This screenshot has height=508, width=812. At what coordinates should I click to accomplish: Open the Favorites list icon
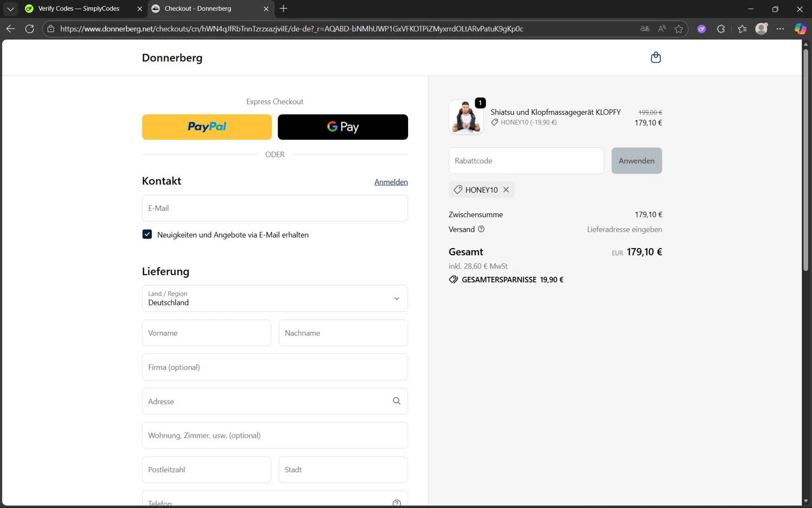click(x=742, y=29)
